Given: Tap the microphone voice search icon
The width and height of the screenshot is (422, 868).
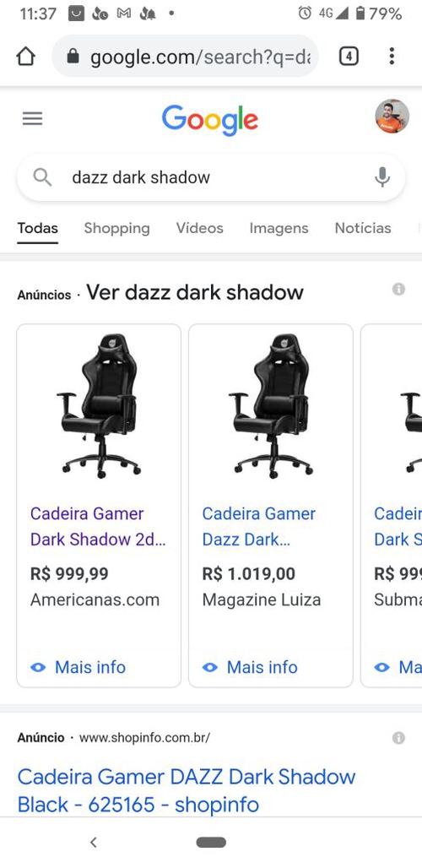Looking at the screenshot, I should [382, 177].
